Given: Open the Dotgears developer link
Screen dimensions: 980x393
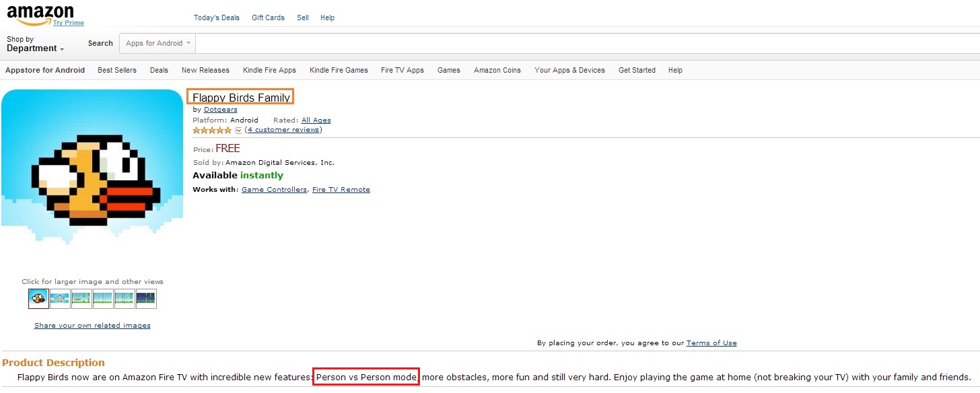Looking at the screenshot, I should 221,110.
